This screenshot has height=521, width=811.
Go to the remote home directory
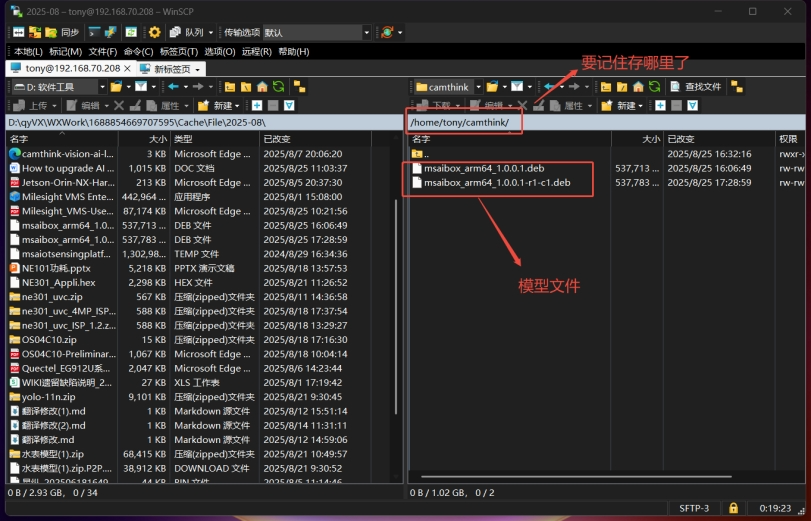tap(636, 87)
